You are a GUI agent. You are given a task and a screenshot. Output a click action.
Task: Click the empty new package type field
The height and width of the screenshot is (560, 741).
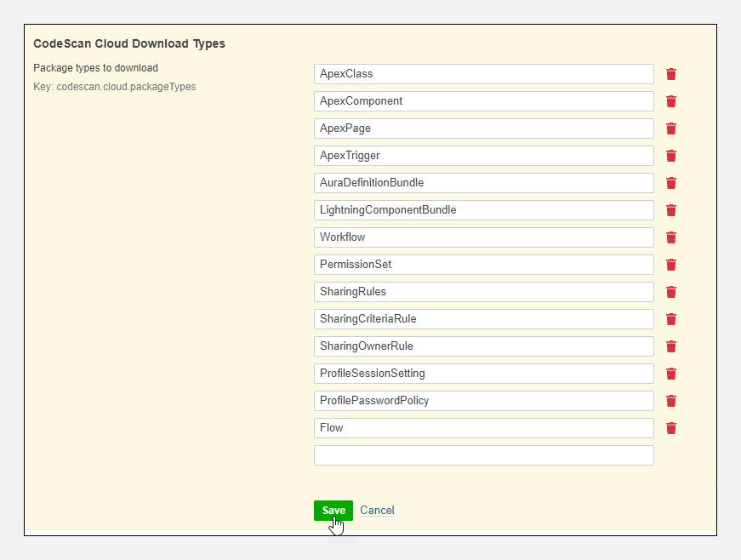[483, 455]
